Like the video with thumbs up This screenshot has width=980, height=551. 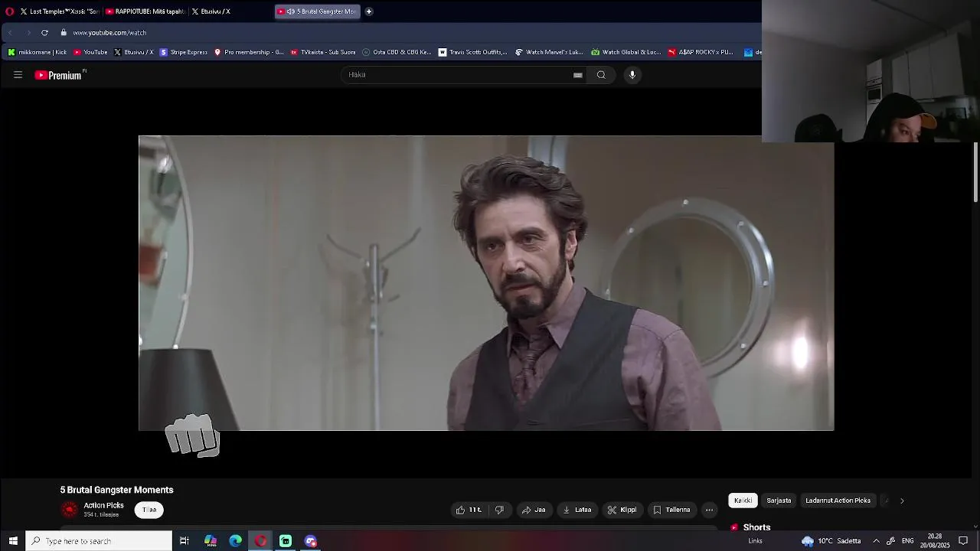tap(469, 510)
